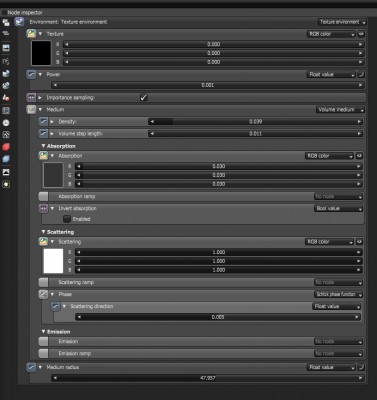Click the Environment node icon at top
Image resolution: width=377 pixels, height=400 pixels.
(x=19, y=22)
